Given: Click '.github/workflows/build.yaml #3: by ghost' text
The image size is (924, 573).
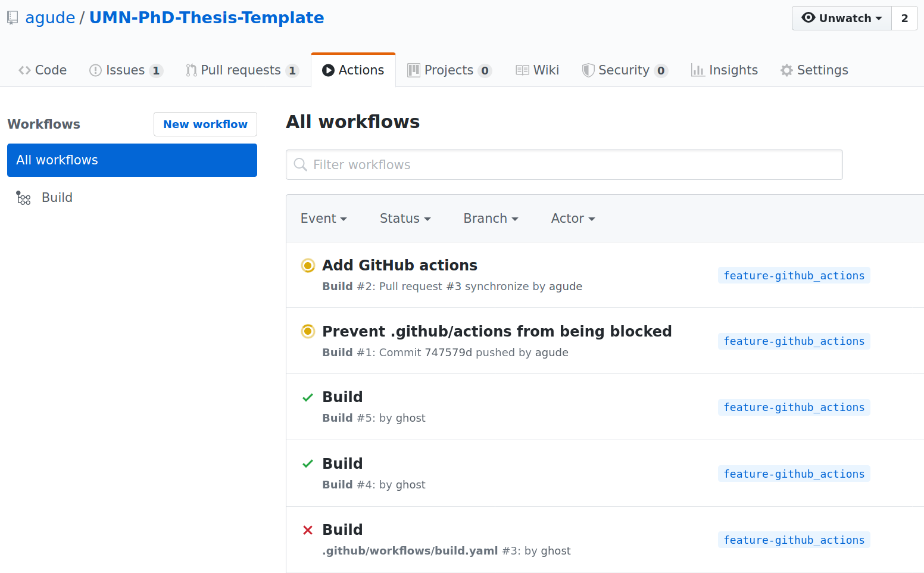Looking at the screenshot, I should [447, 551].
